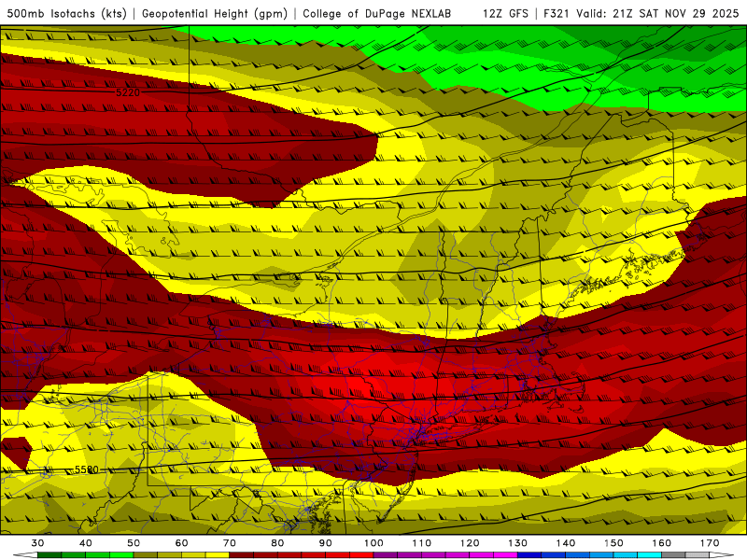Pick the cyan 155-160 kt legend swatch

pos(649,555)
